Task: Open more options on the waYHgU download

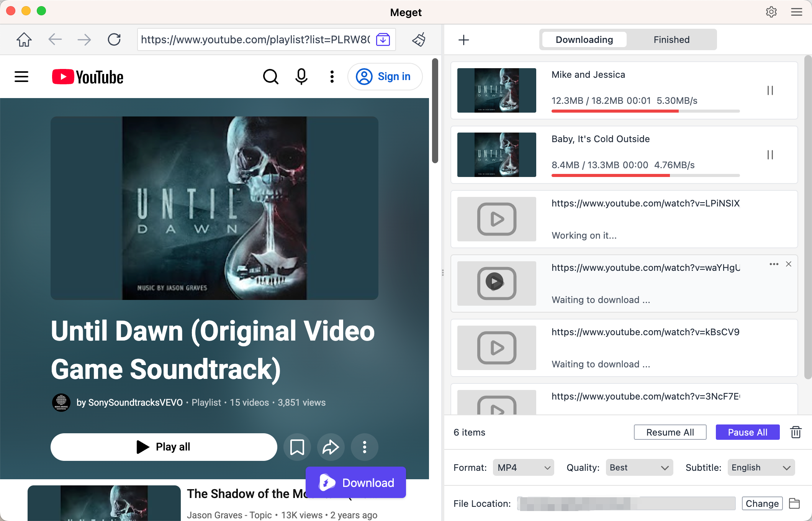Action: point(774,264)
